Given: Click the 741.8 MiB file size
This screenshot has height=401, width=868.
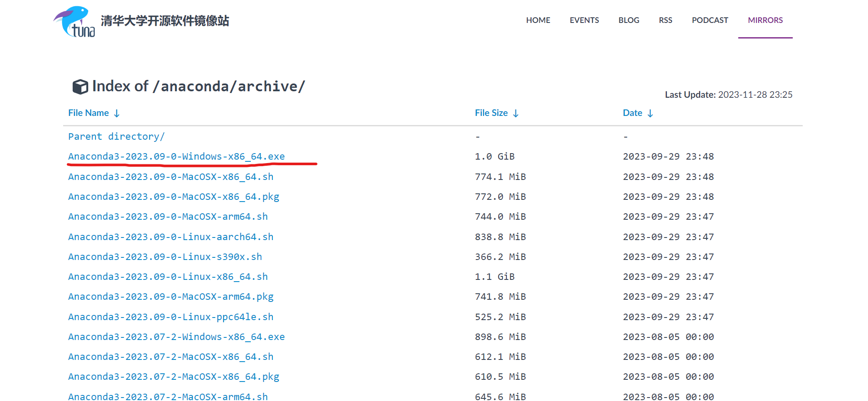Looking at the screenshot, I should pyautogui.click(x=500, y=297).
